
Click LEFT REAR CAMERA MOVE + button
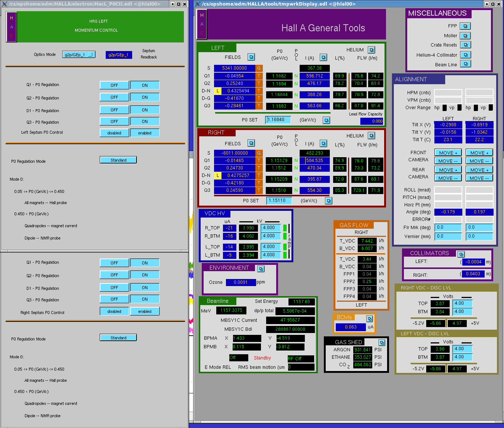click(x=448, y=170)
